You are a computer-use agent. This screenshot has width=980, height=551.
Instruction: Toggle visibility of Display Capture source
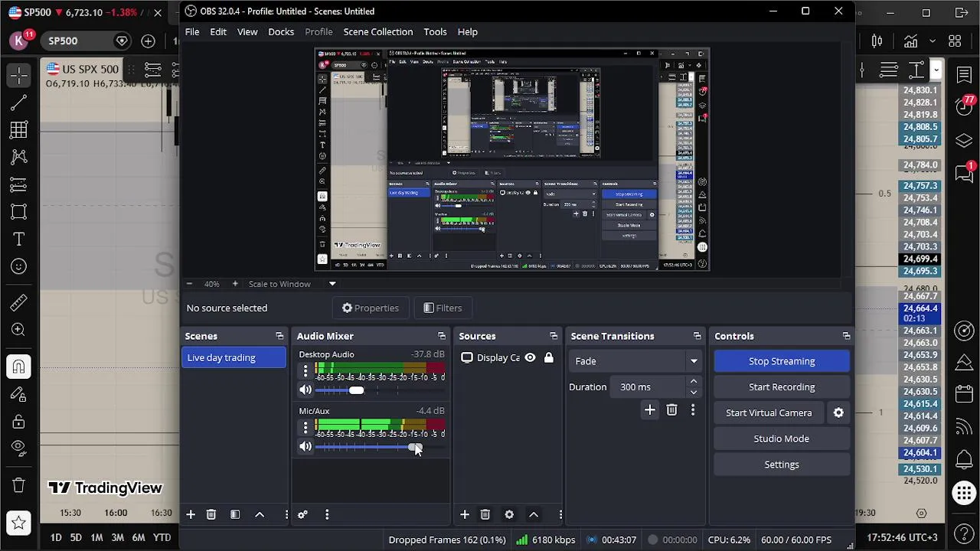pos(530,357)
